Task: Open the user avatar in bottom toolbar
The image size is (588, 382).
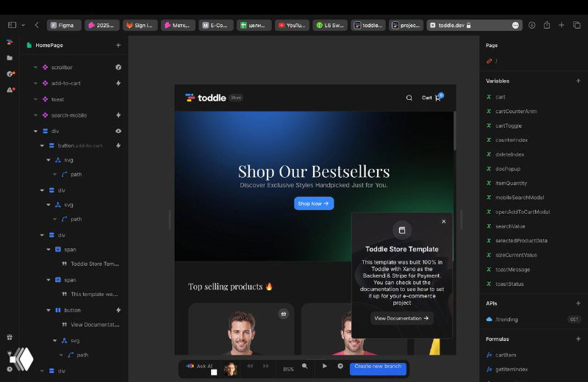Action: (230, 370)
